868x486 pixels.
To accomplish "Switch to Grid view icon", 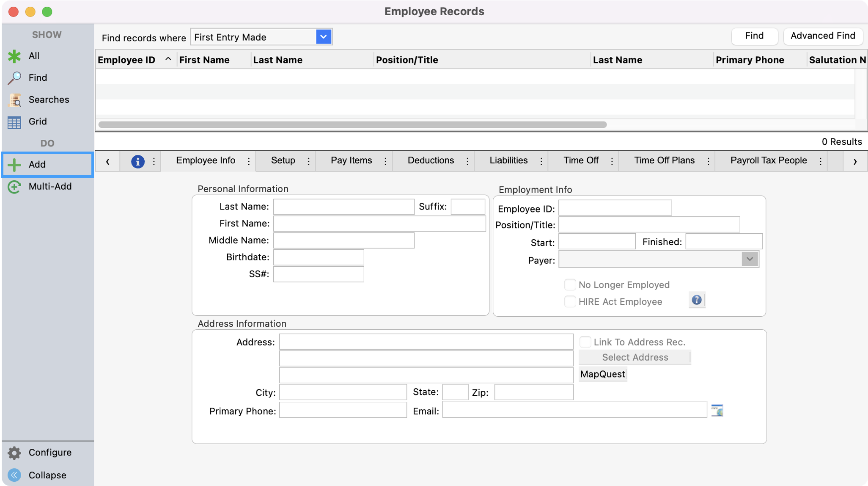I will (x=14, y=122).
